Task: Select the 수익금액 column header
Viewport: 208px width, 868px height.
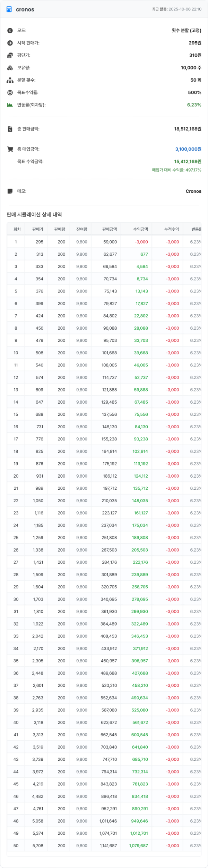Action: click(x=140, y=229)
